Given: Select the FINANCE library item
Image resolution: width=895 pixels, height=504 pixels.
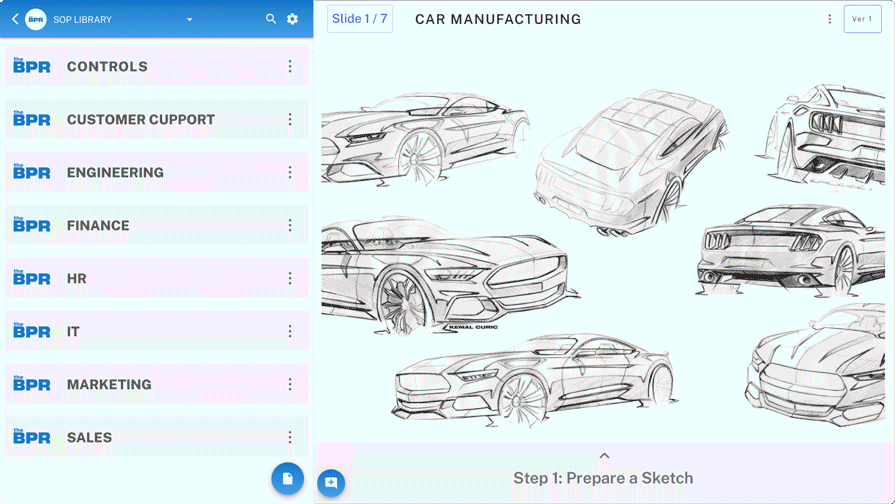Looking at the screenshot, I should click(x=157, y=225).
